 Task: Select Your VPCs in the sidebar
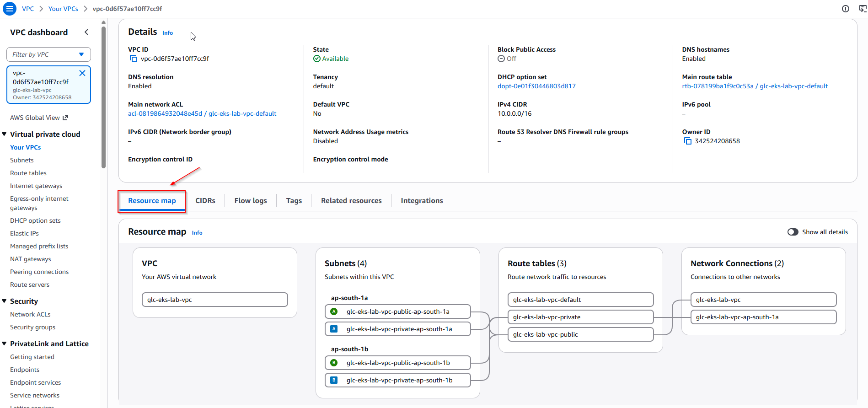[26, 147]
